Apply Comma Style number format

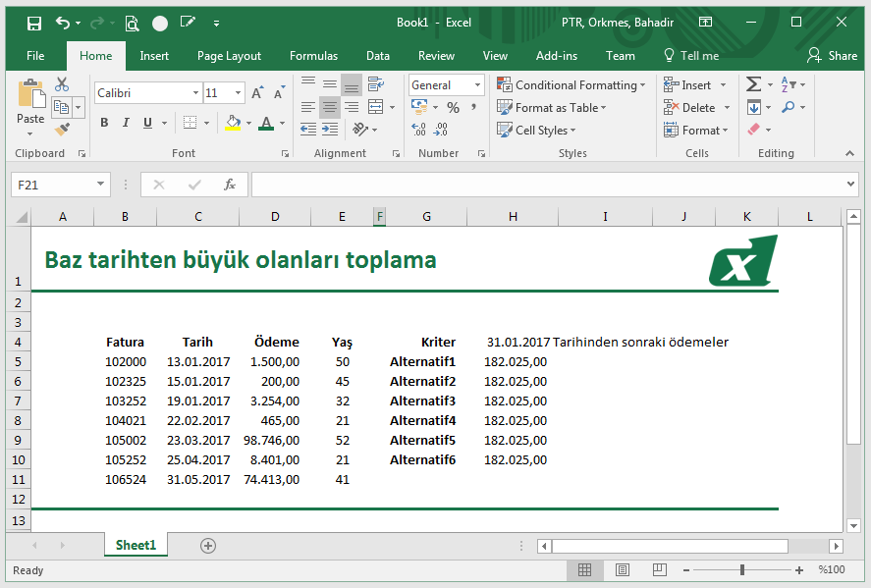474,106
